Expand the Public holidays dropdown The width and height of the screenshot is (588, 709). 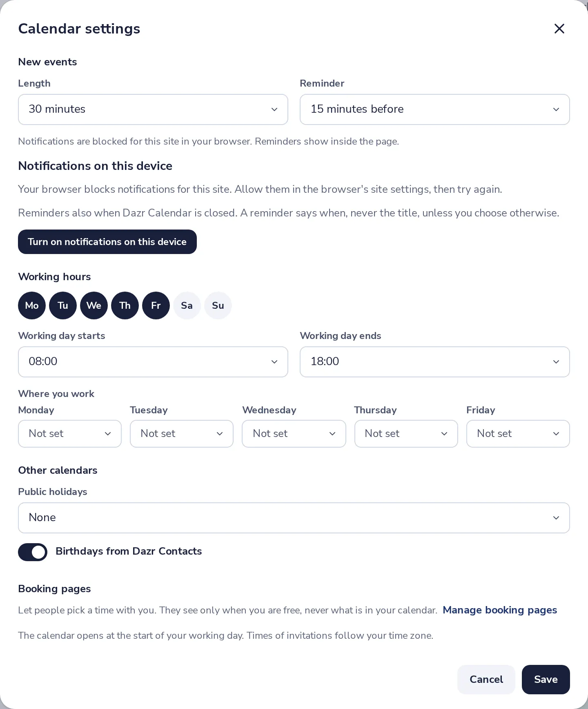[294, 518]
